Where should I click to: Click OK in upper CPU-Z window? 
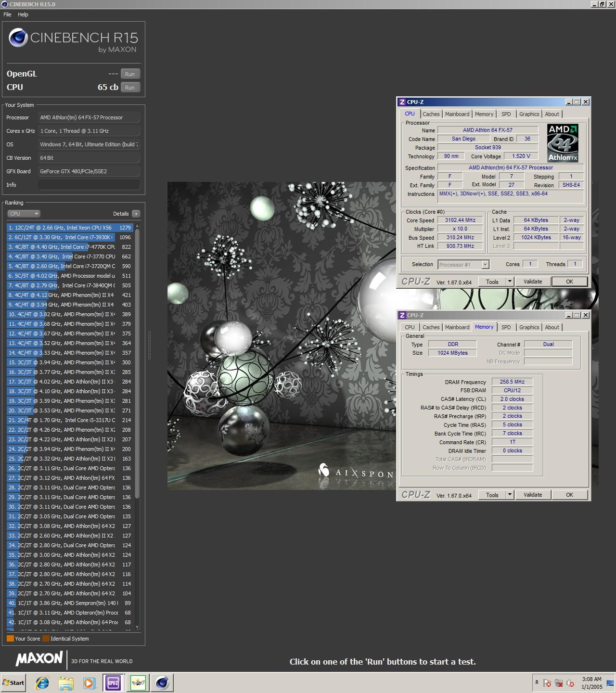[x=570, y=282]
